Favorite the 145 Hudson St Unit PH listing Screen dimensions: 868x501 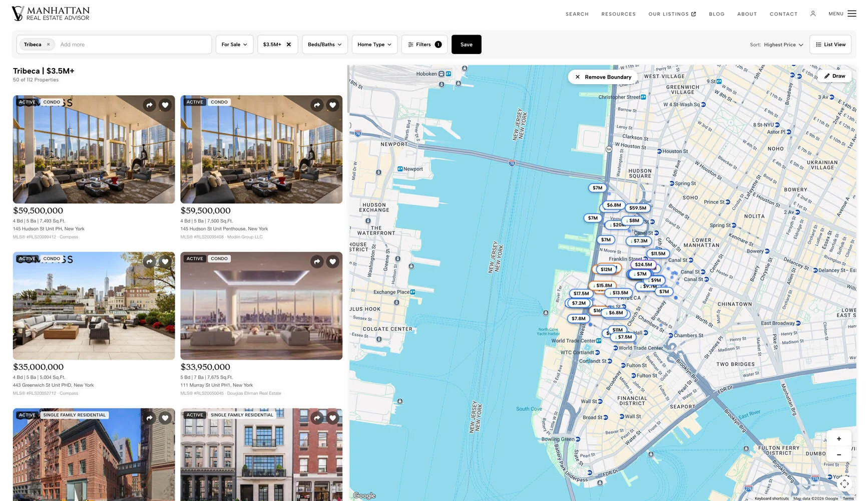click(165, 105)
